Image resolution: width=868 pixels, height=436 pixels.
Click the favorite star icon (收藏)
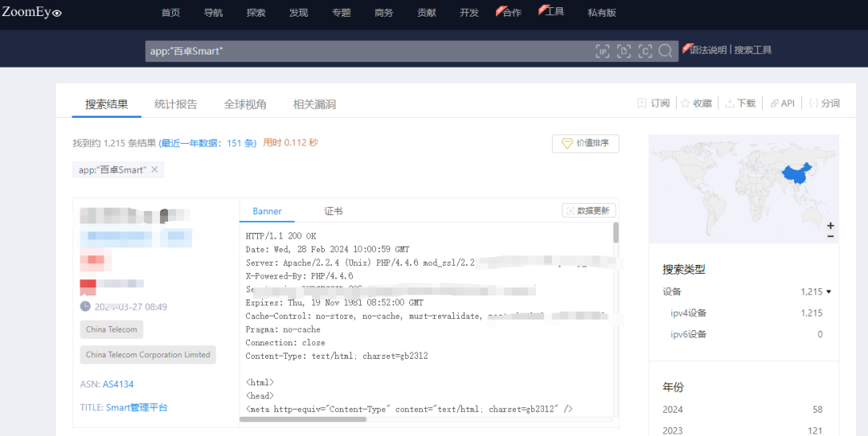click(x=686, y=104)
